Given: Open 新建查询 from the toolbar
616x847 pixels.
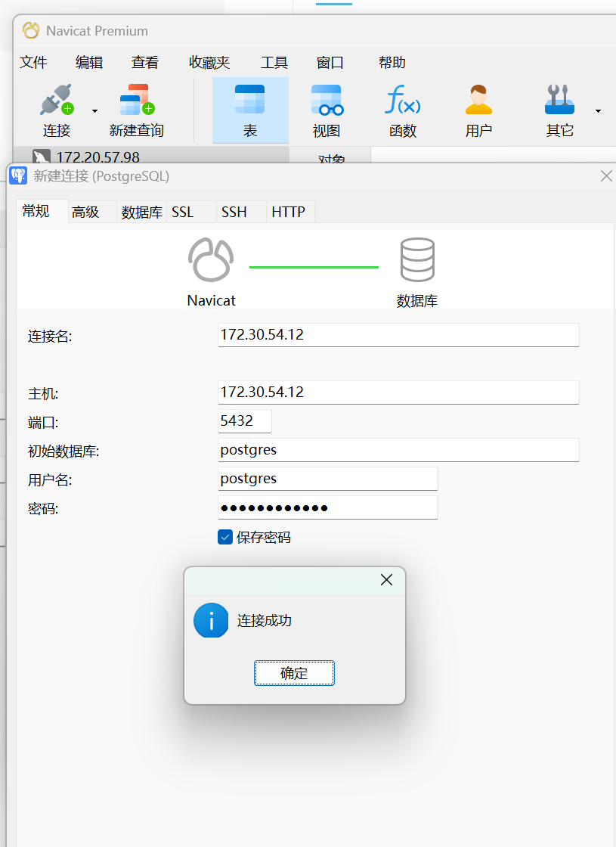Looking at the screenshot, I should [x=137, y=100].
